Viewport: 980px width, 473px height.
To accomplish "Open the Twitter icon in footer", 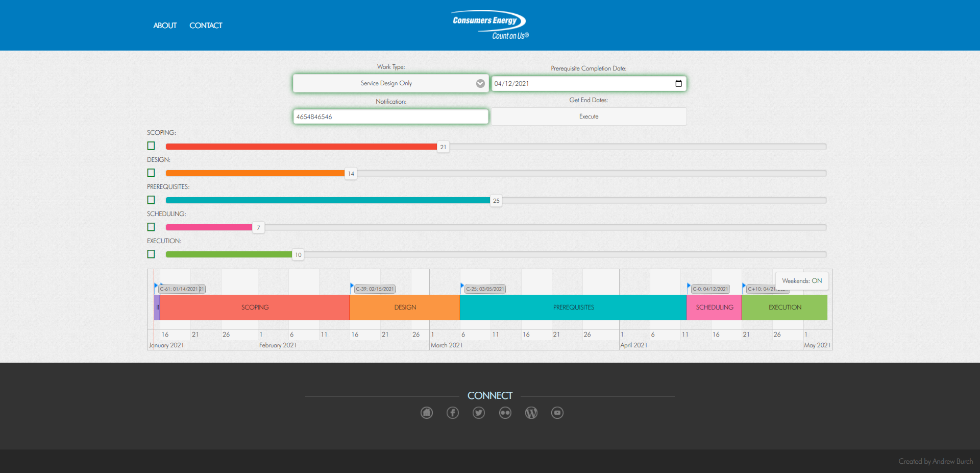I will pyautogui.click(x=479, y=413).
